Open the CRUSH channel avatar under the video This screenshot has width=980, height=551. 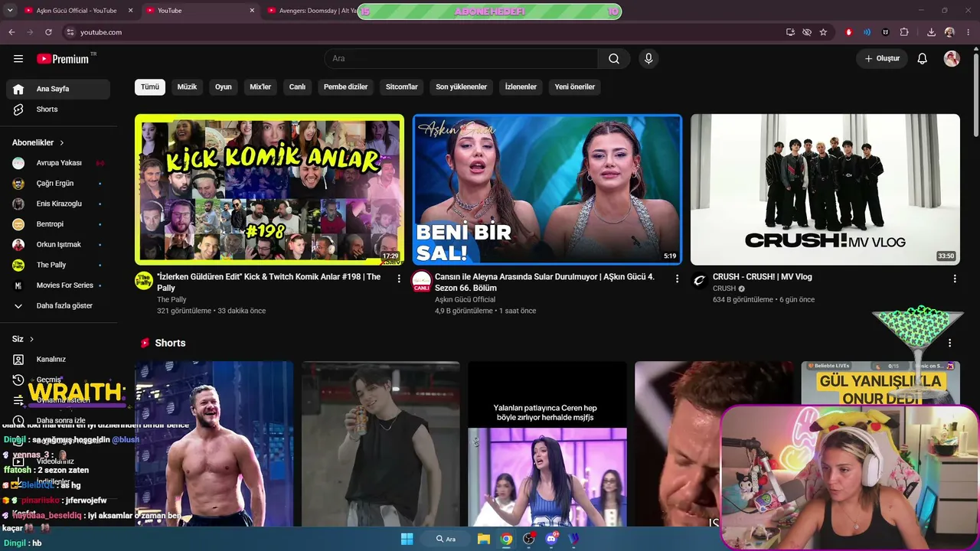tap(700, 281)
